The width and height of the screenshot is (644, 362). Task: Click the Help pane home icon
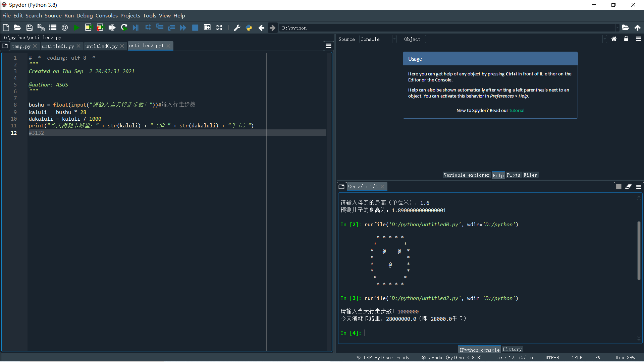click(x=614, y=39)
